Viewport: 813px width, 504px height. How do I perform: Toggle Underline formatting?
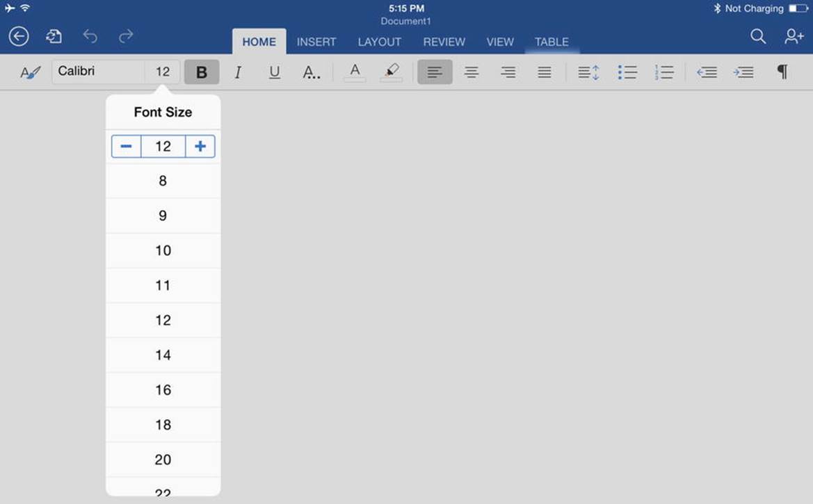275,72
